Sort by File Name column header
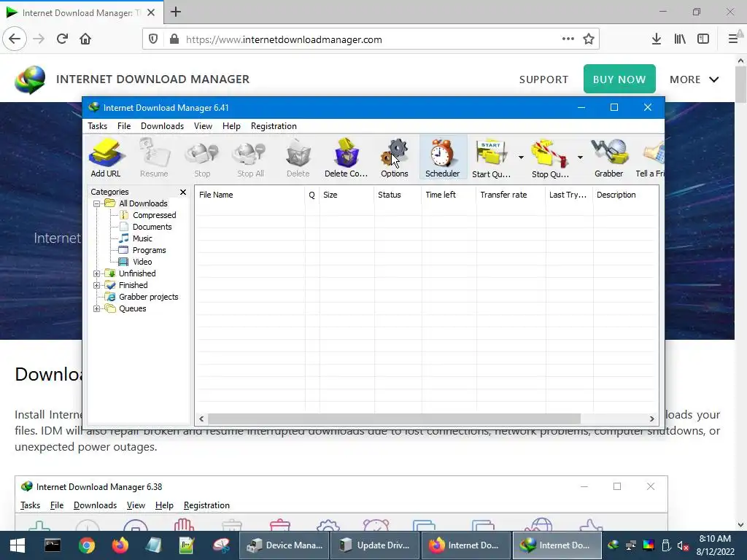Image resolution: width=747 pixels, height=560 pixels. click(249, 195)
